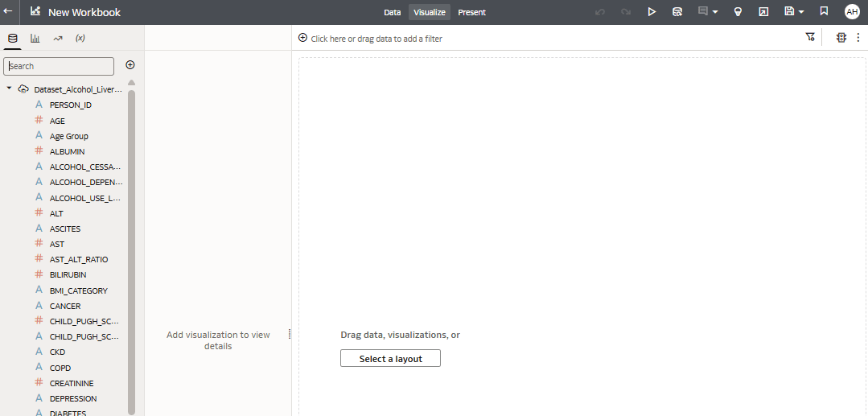
Task: Select the BILIRUBIN column
Action: [x=68, y=274]
